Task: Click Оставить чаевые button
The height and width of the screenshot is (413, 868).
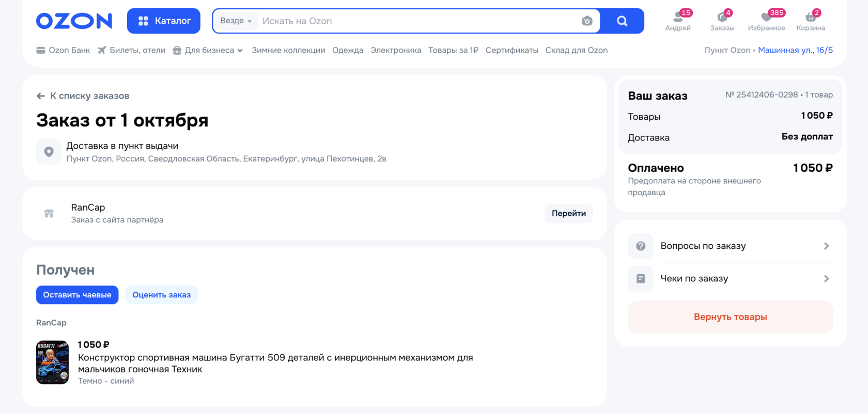Action: click(x=78, y=295)
